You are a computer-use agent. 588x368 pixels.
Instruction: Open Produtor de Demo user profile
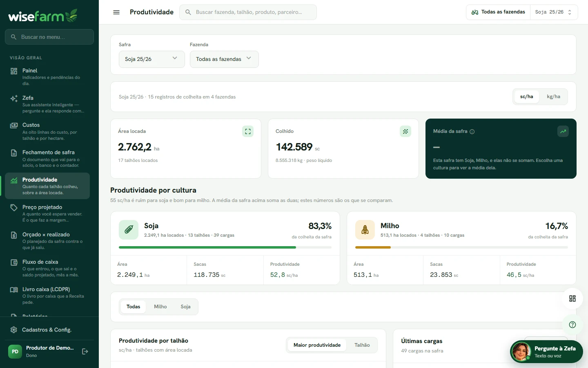(42, 352)
